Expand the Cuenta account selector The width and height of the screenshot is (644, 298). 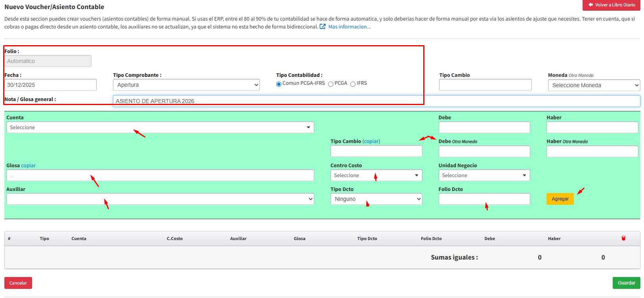coord(160,127)
